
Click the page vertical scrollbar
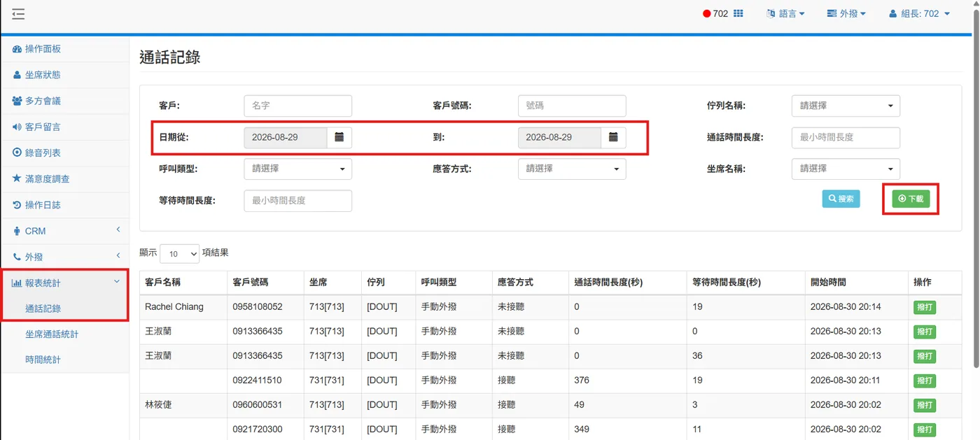(x=974, y=189)
